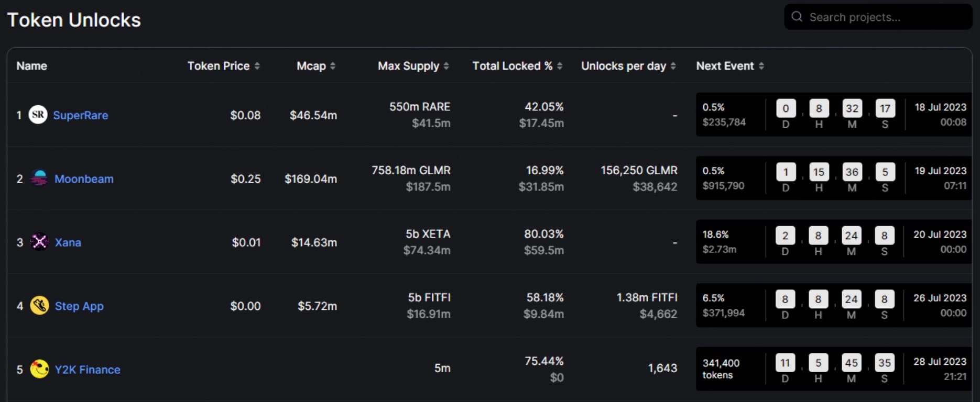Click the Name column header

[31, 66]
